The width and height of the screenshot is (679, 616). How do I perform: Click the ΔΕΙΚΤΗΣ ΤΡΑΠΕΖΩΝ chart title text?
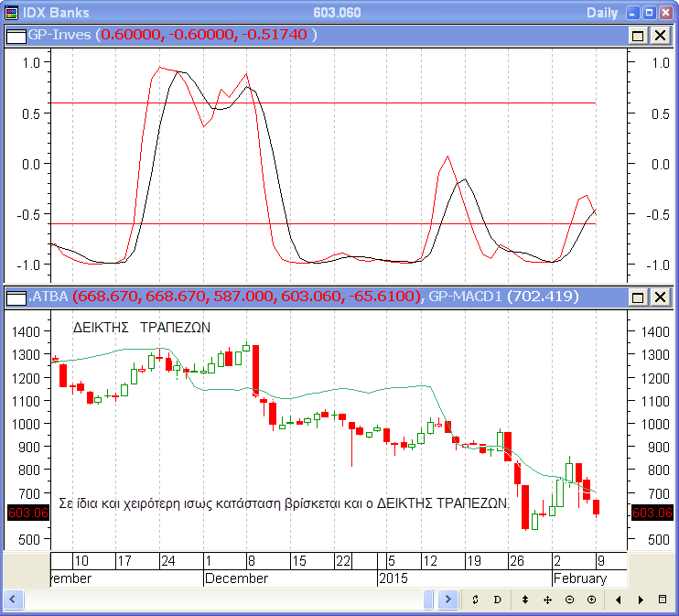click(142, 328)
